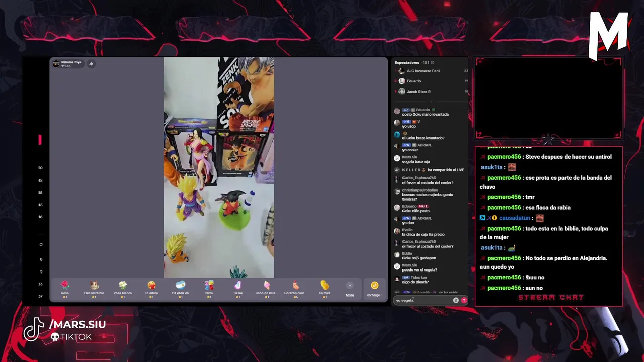
Task: Select ADRIAN comment 'yo cooler'
Action: pos(410,150)
